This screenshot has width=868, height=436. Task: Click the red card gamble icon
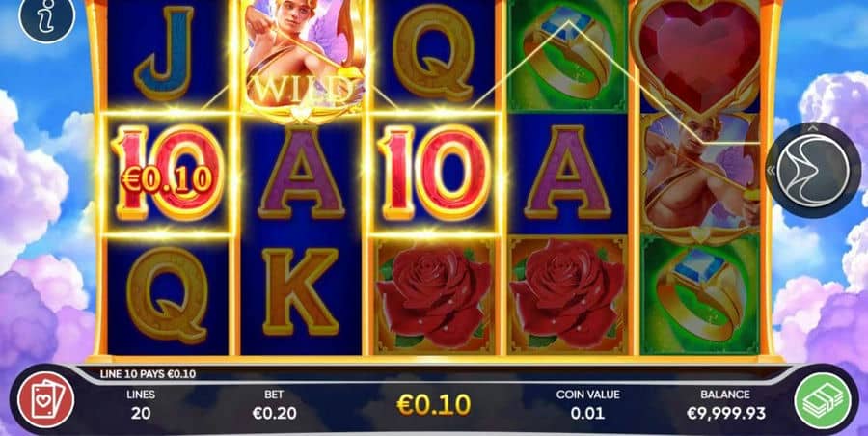pos(45,400)
